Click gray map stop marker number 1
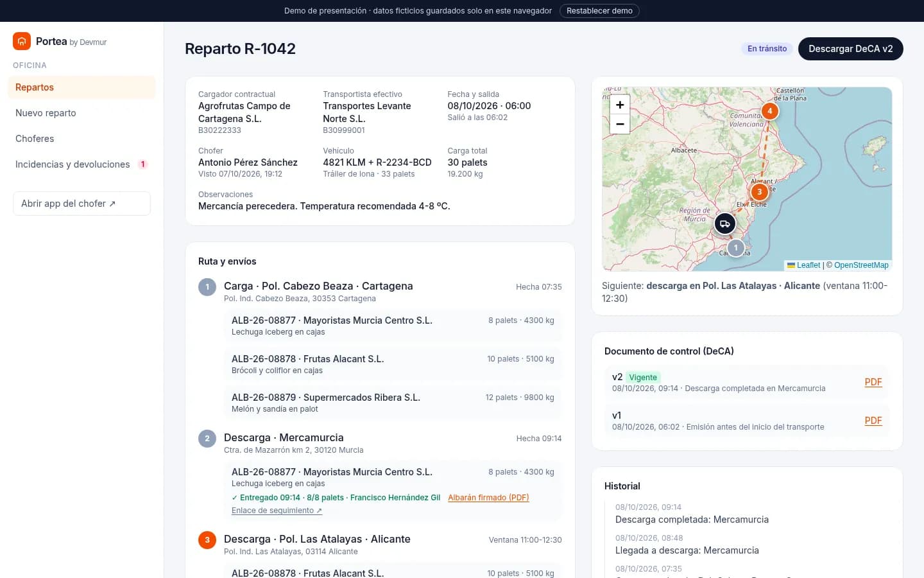Viewport: 924px width, 578px height. point(736,248)
